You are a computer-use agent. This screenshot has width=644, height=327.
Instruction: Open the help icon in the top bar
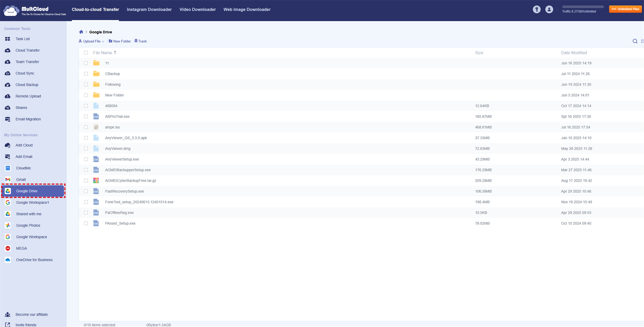coord(537,9)
